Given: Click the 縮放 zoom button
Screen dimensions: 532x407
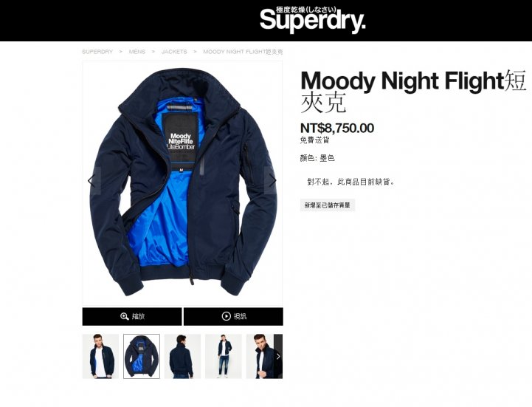Looking at the screenshot, I should tap(132, 317).
